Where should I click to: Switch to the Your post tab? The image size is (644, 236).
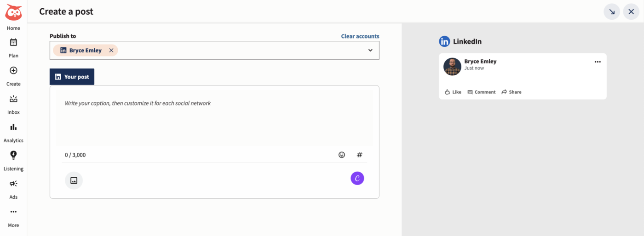(72, 77)
